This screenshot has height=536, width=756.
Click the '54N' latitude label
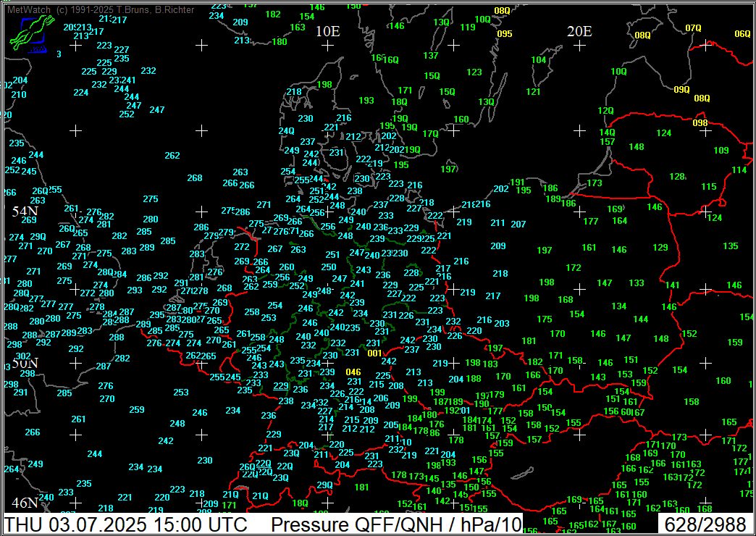(x=25, y=211)
